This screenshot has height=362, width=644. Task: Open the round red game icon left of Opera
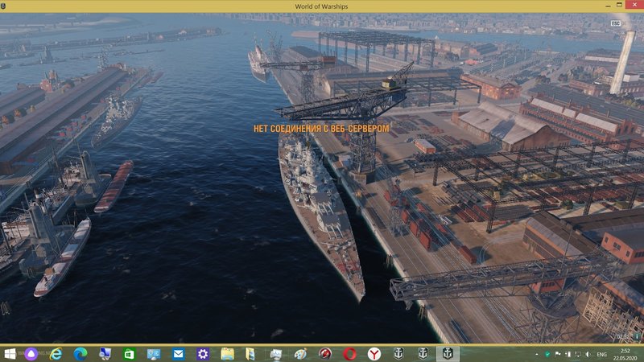point(325,354)
